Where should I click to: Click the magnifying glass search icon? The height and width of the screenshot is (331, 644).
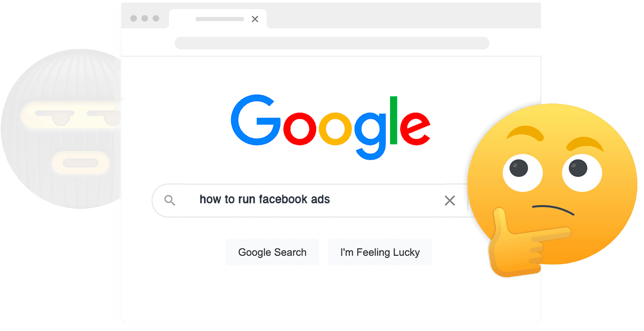pos(169,200)
